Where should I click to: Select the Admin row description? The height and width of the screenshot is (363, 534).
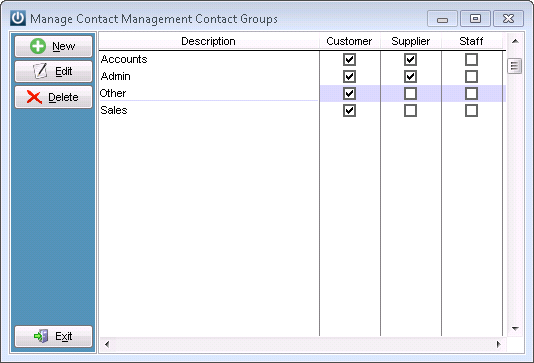(x=209, y=76)
